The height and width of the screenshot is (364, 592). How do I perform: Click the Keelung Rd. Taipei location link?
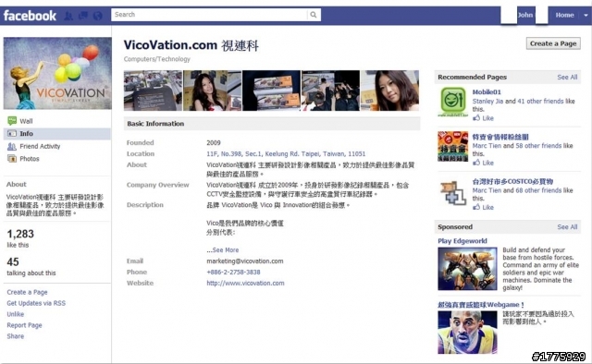286,154
